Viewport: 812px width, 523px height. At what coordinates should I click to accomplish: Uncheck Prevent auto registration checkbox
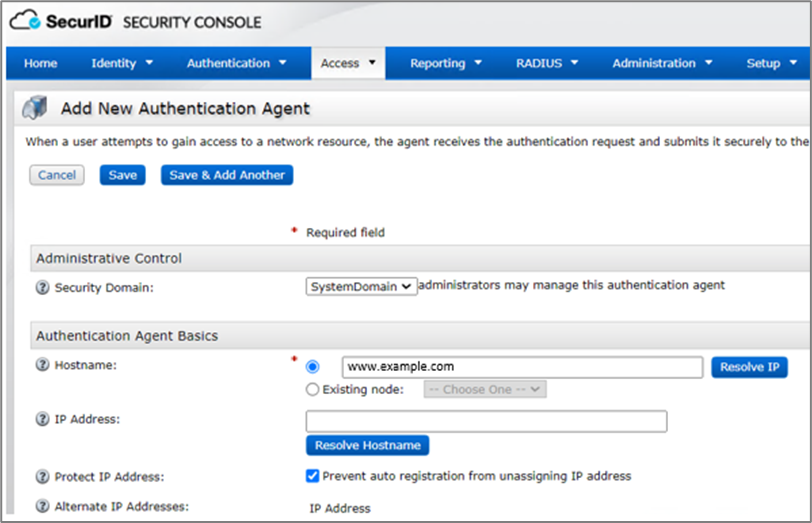tap(313, 476)
